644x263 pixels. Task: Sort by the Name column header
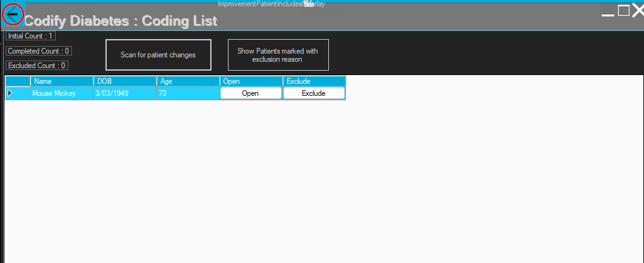(61, 81)
